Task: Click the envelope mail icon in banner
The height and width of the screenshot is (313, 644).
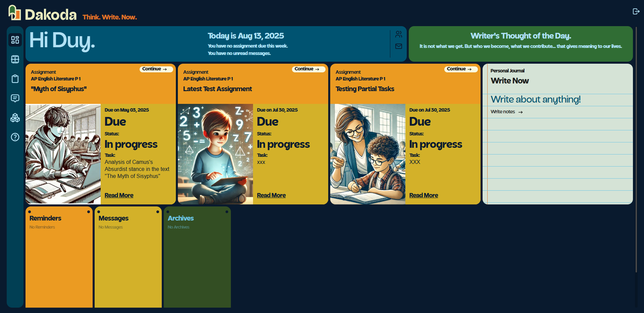Action: pos(398,46)
